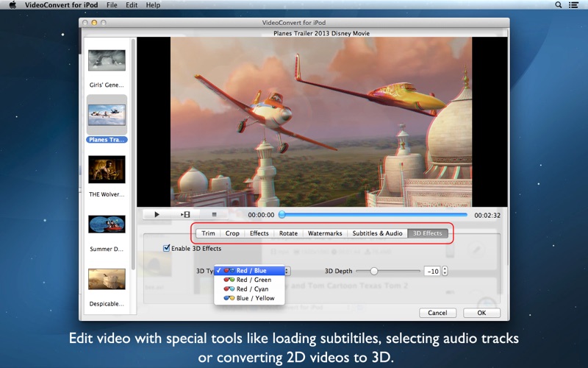
Task: Switch to the Watermarks tab
Action: tap(325, 233)
